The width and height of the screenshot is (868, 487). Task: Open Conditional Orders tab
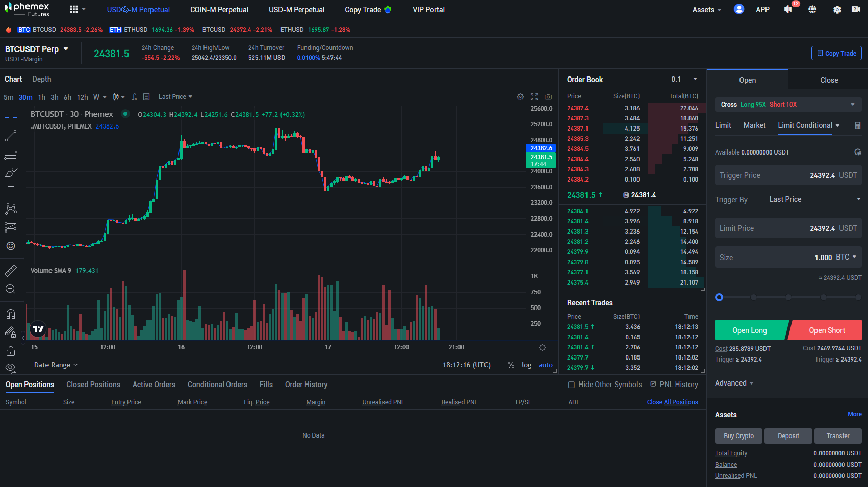tap(217, 385)
